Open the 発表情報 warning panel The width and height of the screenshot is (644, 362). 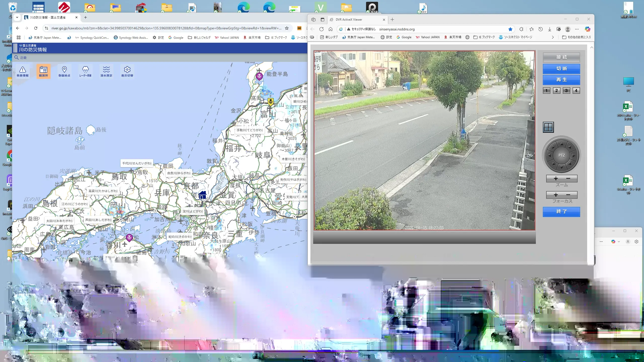click(23, 71)
